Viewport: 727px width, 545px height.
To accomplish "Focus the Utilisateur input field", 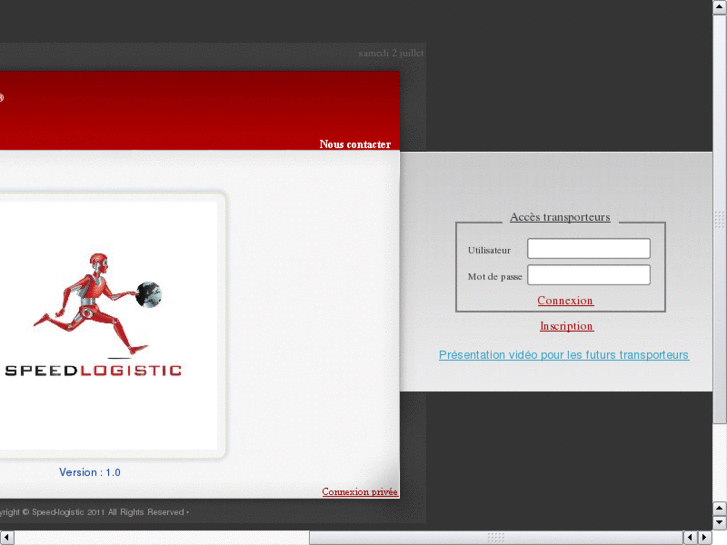I will (589, 249).
